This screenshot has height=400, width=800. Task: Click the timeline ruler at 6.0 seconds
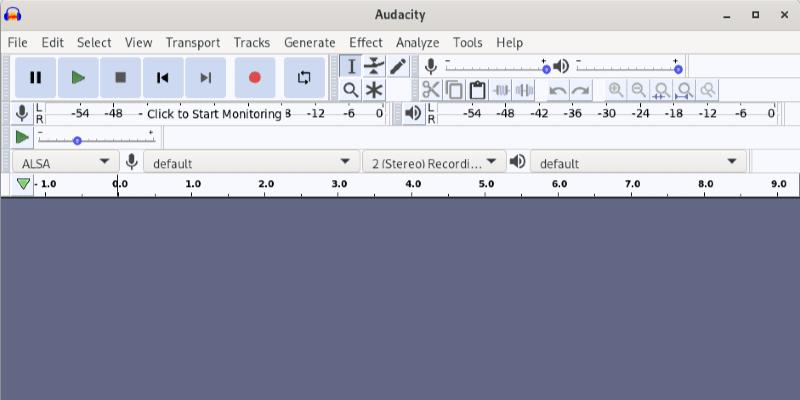tap(559, 184)
